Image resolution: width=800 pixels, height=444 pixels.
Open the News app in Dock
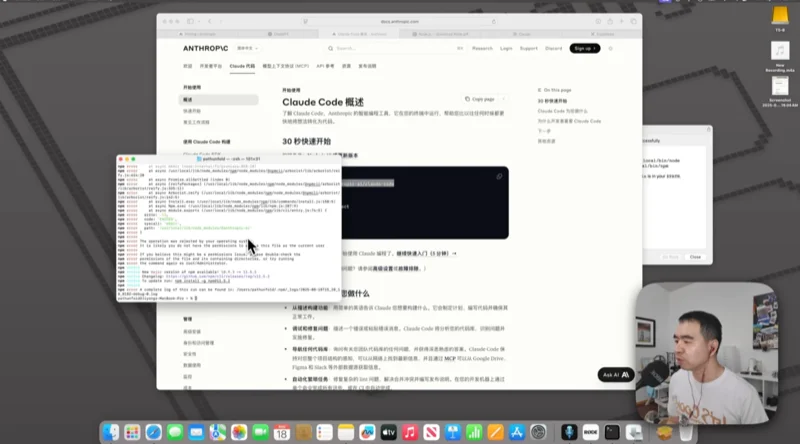(x=431, y=433)
